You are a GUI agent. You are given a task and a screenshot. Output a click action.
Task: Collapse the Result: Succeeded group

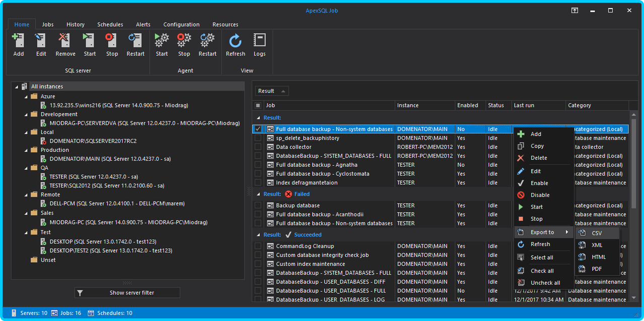pos(258,235)
